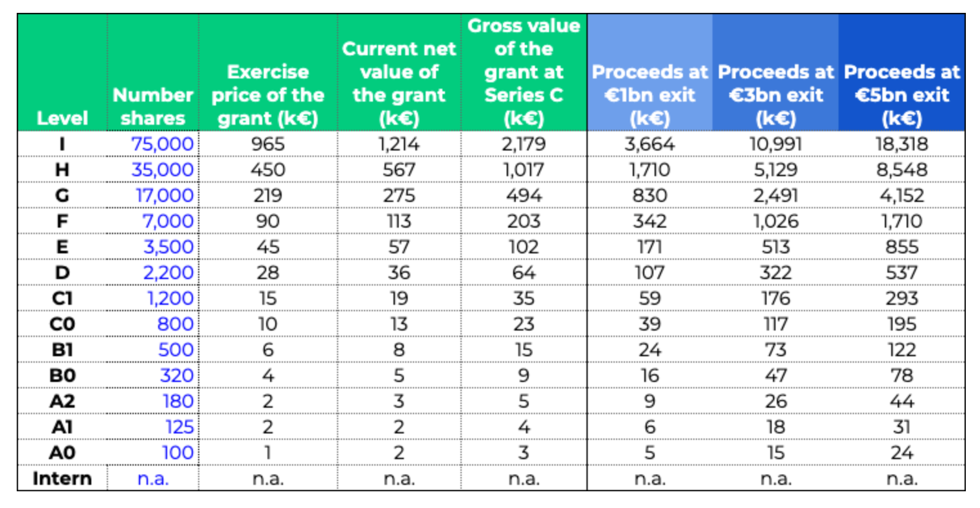Select the 3,664 proceeds cell in row I
Viewport: 980px width, 508px height.
[649, 143]
